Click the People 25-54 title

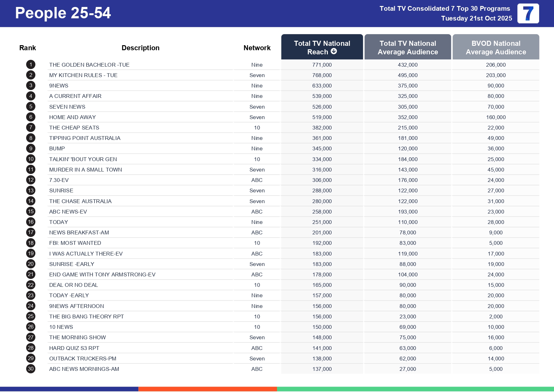(x=63, y=13)
